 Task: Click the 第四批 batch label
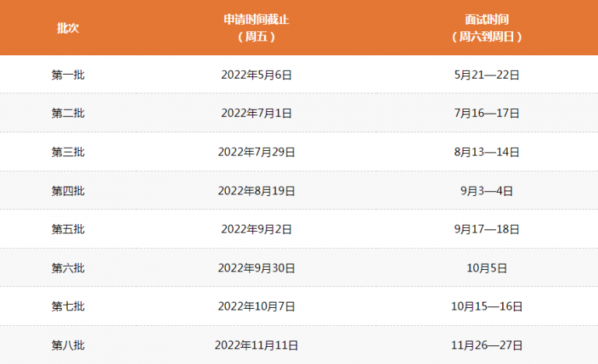point(68,191)
